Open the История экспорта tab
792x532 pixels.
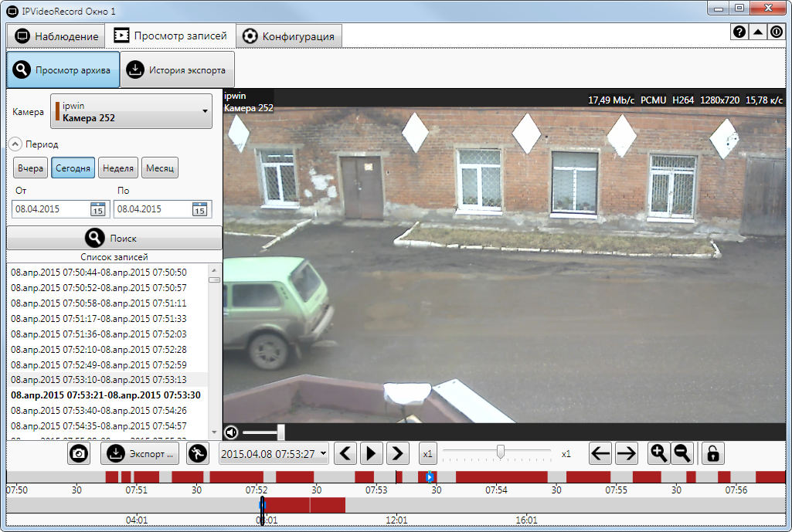(177, 70)
